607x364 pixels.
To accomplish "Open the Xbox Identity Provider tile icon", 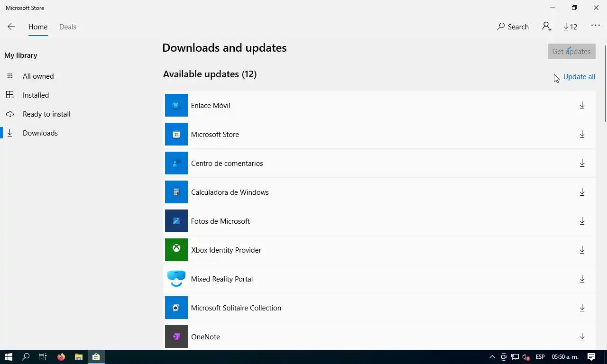I will [176, 250].
